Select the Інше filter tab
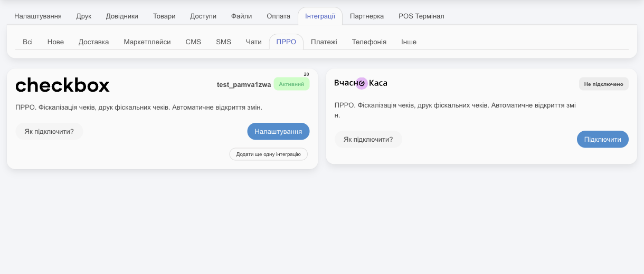The image size is (644, 274). [409, 42]
